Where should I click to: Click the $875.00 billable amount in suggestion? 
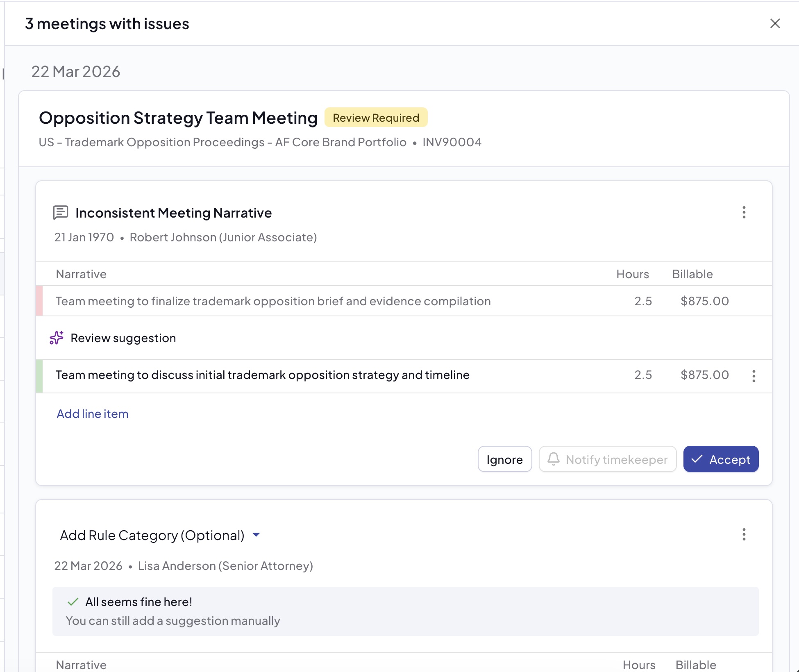pyautogui.click(x=704, y=375)
